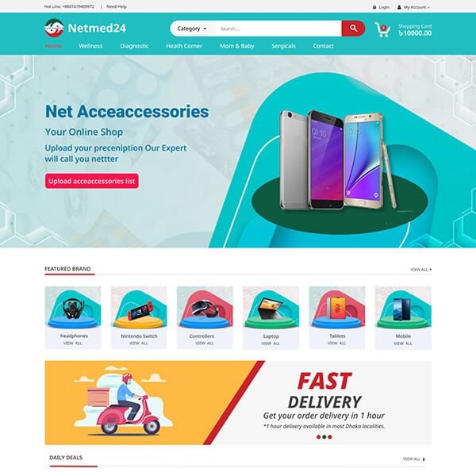Click Featured Brand View All arrow
The image size is (476, 476).
click(431, 269)
